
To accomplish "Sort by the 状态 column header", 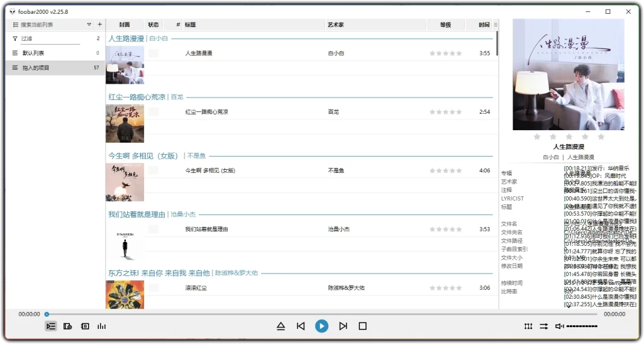I will pos(153,25).
